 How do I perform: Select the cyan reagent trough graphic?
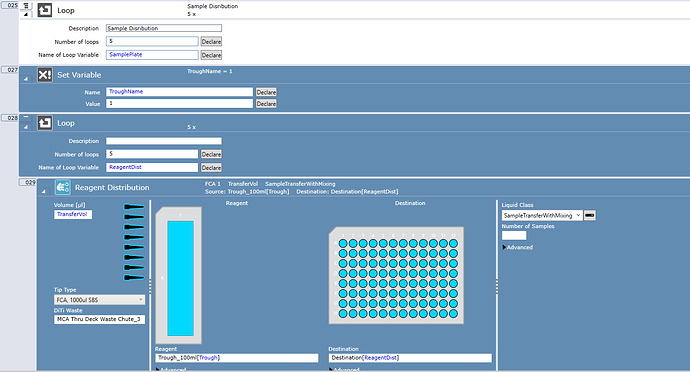180,278
